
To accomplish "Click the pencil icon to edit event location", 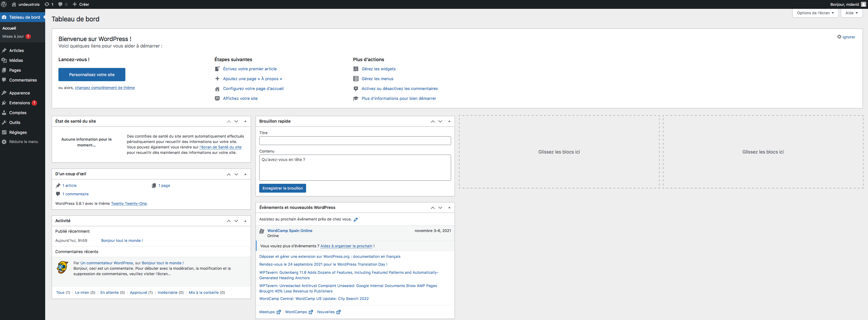I will click(x=356, y=219).
